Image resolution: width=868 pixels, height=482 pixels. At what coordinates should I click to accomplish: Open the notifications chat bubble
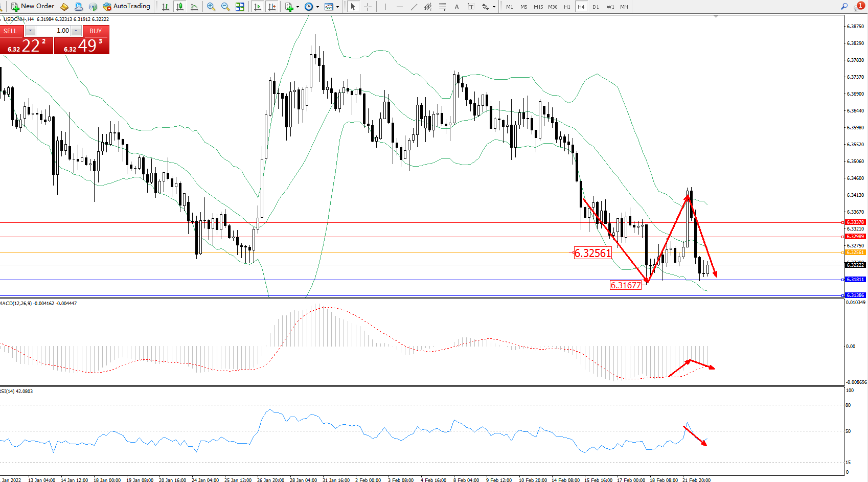[860, 6]
